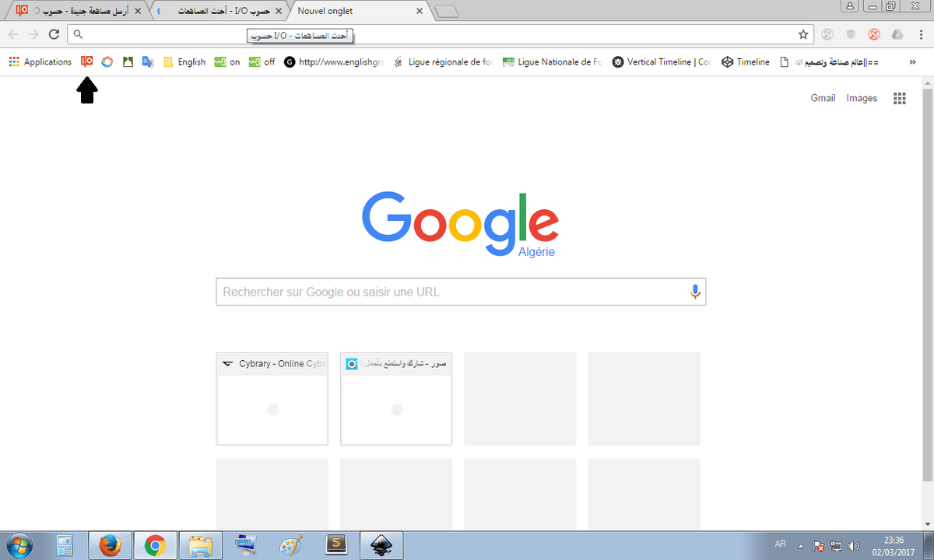Open the Hsoub I/O bookmark icon
Screen dimensions: 934x560
point(87,62)
